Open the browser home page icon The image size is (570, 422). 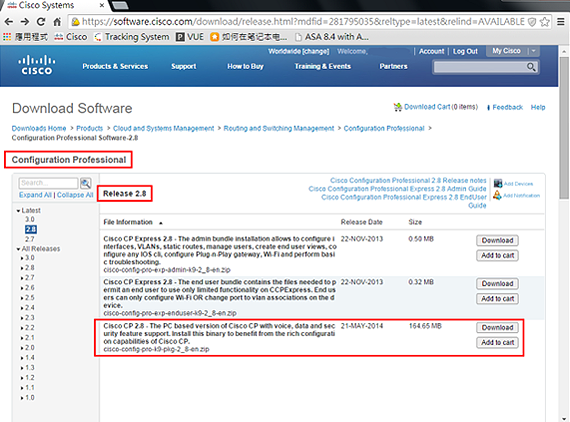click(57, 22)
